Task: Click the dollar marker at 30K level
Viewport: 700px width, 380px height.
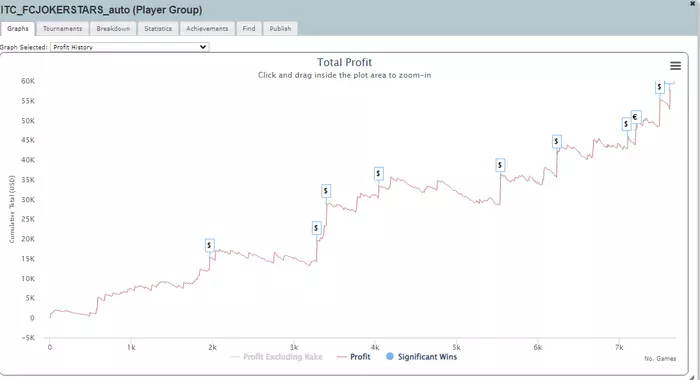Action: tap(325, 191)
